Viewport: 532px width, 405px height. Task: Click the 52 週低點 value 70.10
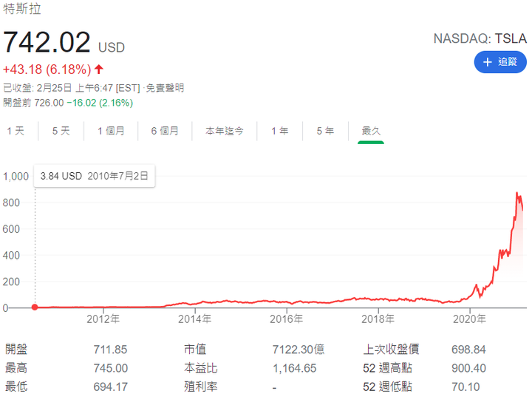coord(465,387)
